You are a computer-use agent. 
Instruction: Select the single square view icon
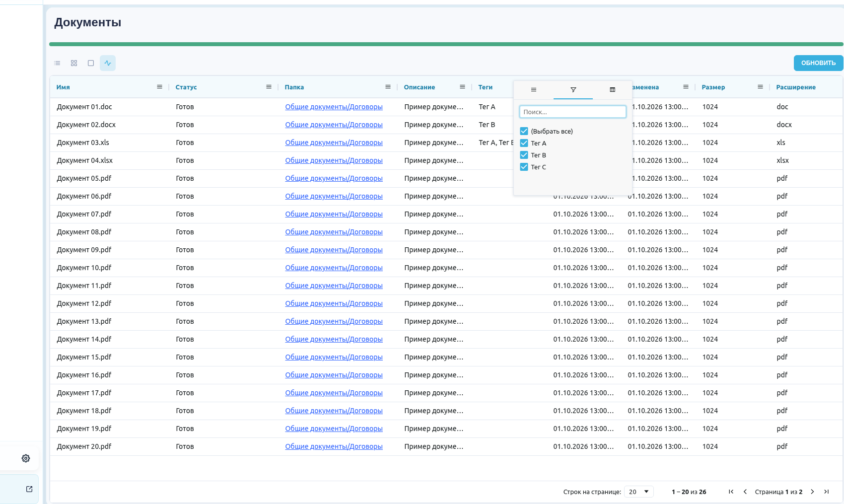(x=91, y=63)
